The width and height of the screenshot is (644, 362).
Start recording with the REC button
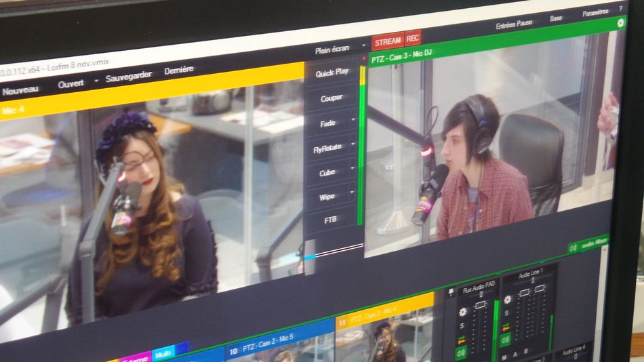pos(412,38)
